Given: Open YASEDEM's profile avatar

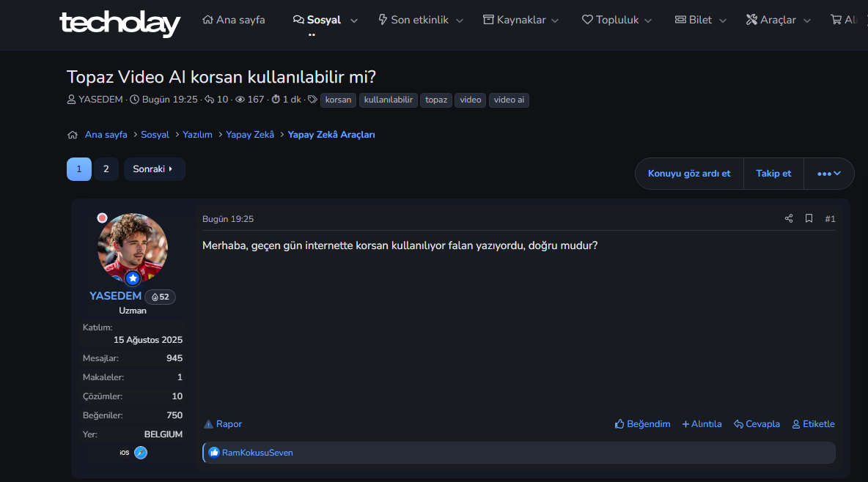Looking at the screenshot, I should click(133, 248).
